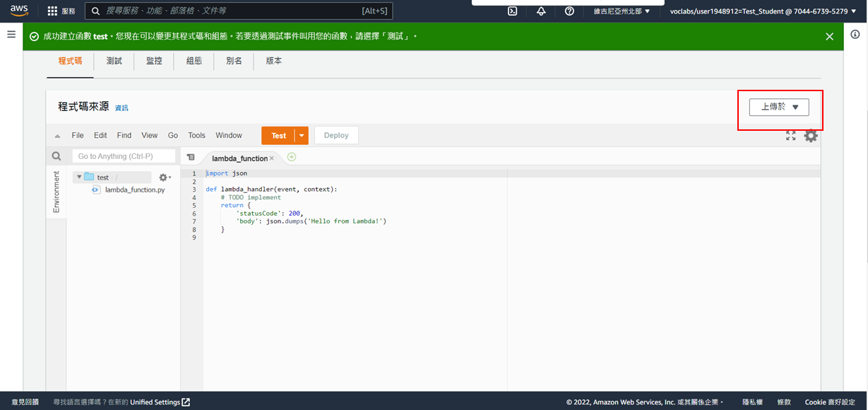Close the lambda_function editor tab
Screen dimensions: 868x410
click(271, 158)
